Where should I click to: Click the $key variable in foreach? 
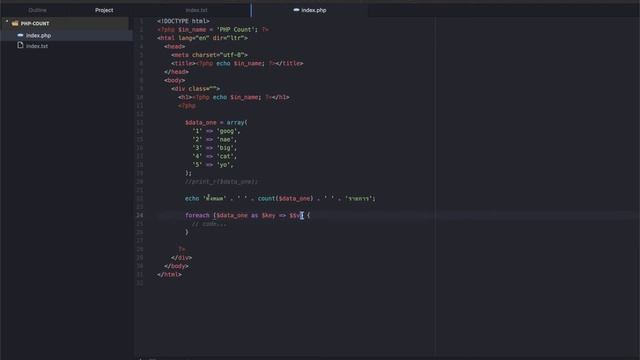[268, 215]
